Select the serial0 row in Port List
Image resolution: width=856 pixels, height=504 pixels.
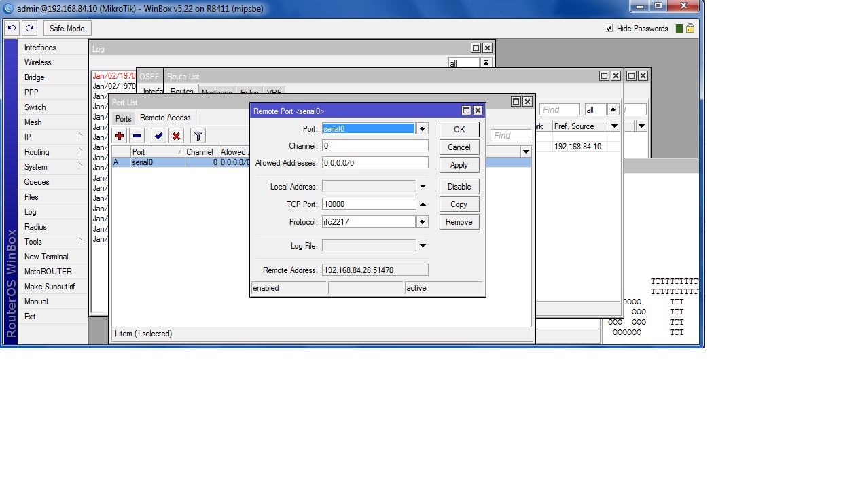pyautogui.click(x=321, y=162)
